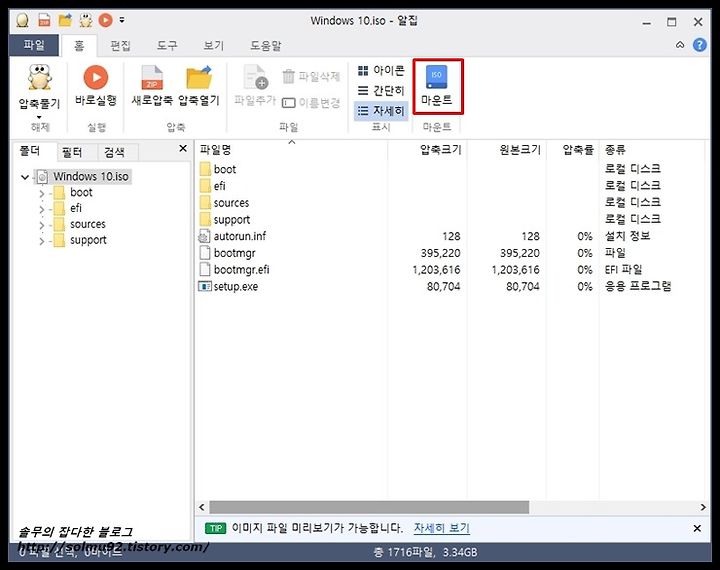
Task: Click the extract character quick access icon
Action: 86,20
